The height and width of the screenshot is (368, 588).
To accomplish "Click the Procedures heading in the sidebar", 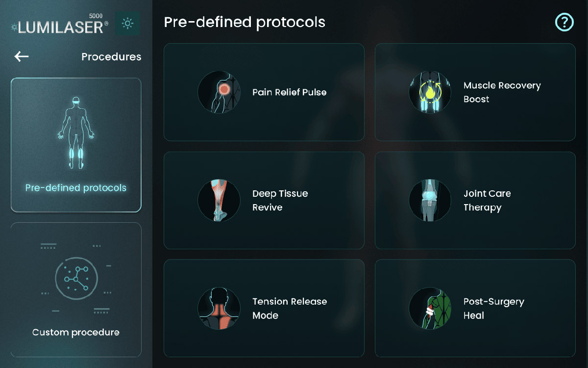I will pyautogui.click(x=111, y=57).
